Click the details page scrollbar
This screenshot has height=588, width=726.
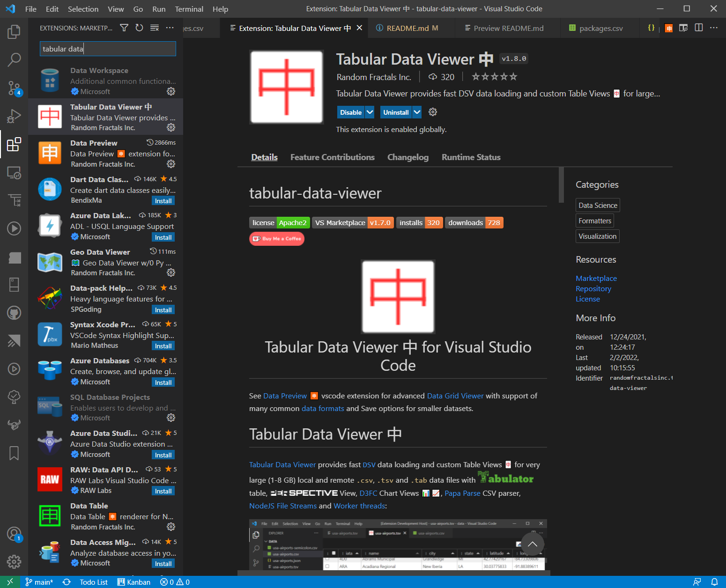click(x=561, y=185)
